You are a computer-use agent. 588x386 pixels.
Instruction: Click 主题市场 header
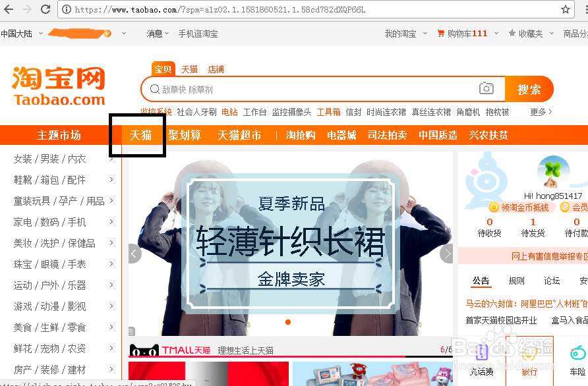click(x=59, y=135)
